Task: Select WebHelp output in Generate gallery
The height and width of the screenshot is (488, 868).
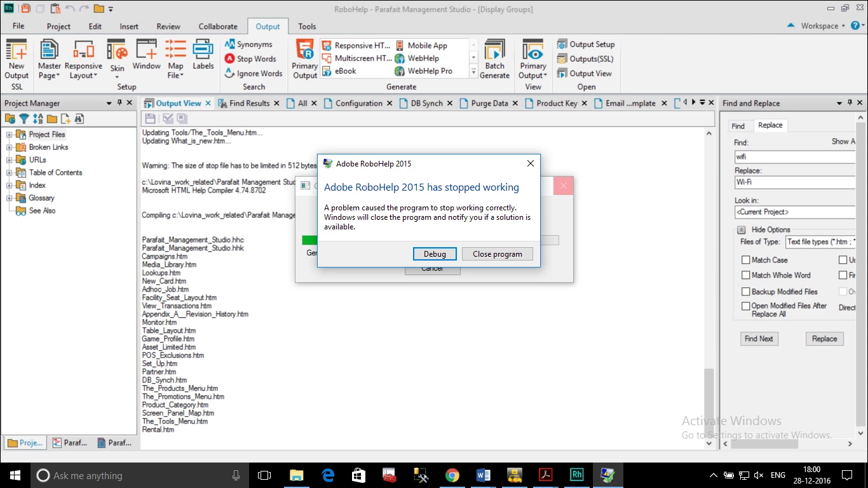Action: click(x=417, y=58)
